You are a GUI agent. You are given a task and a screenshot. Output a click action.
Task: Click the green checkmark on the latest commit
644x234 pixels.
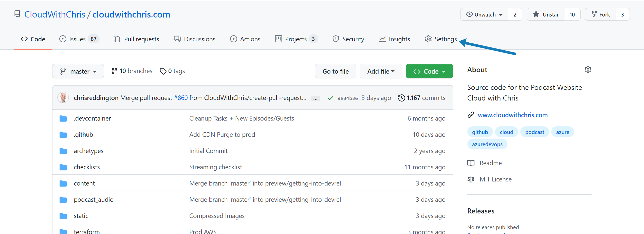[x=330, y=98]
